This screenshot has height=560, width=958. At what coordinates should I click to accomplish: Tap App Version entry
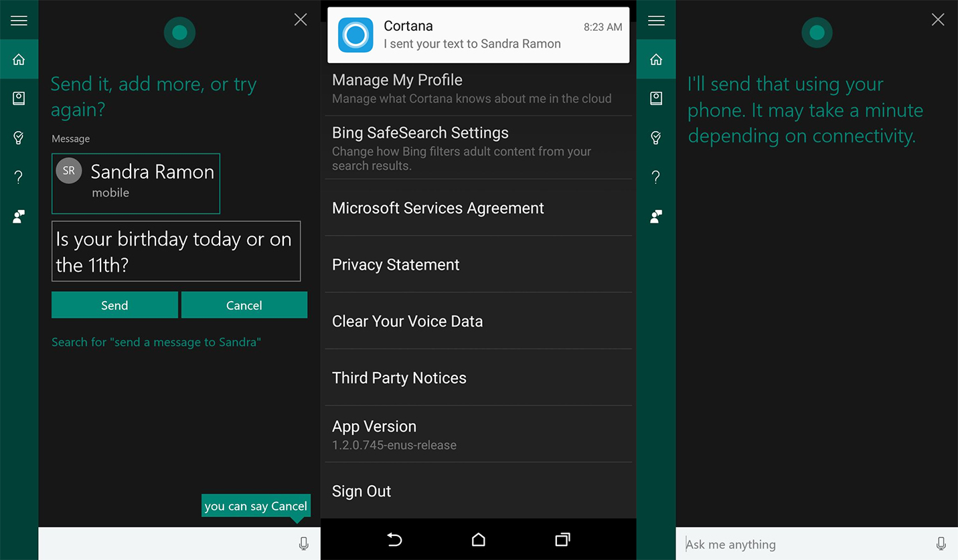tap(479, 434)
